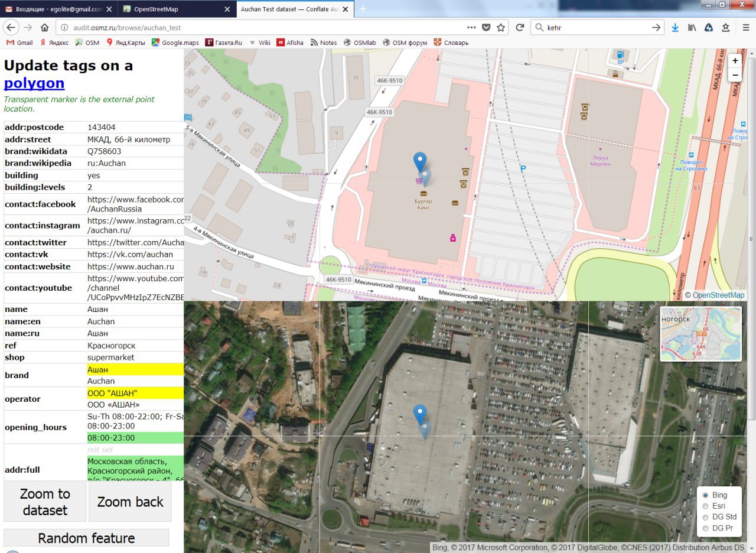Open the Notes bookmark

click(324, 43)
